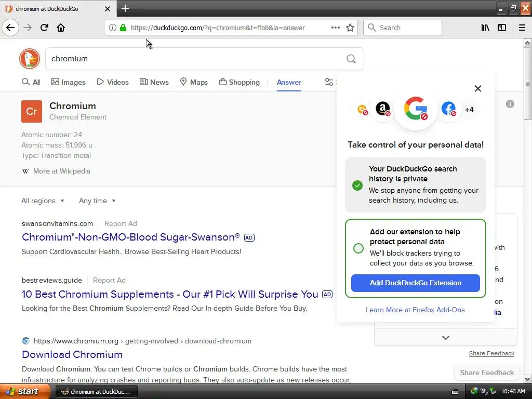Report the bestreviews.guide ad

coord(109,280)
